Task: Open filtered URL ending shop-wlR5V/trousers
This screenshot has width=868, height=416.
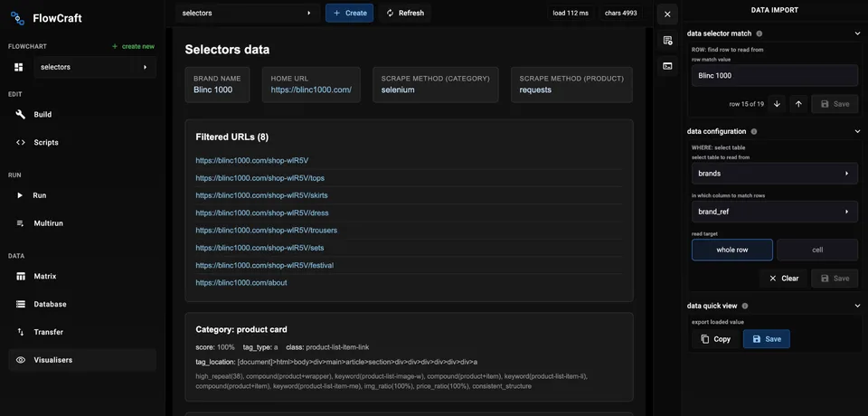Action: click(266, 230)
